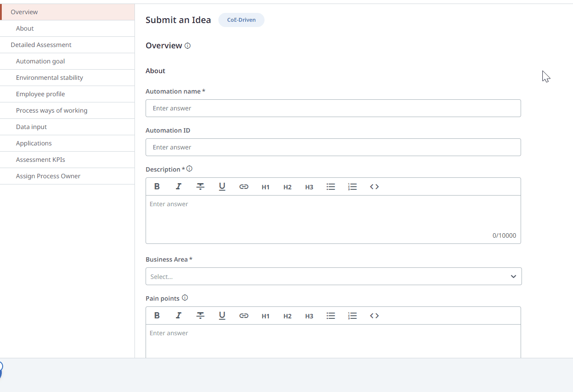The width and height of the screenshot is (573, 392).
Task: Insert bulleted list in Description editor
Action: 331,187
